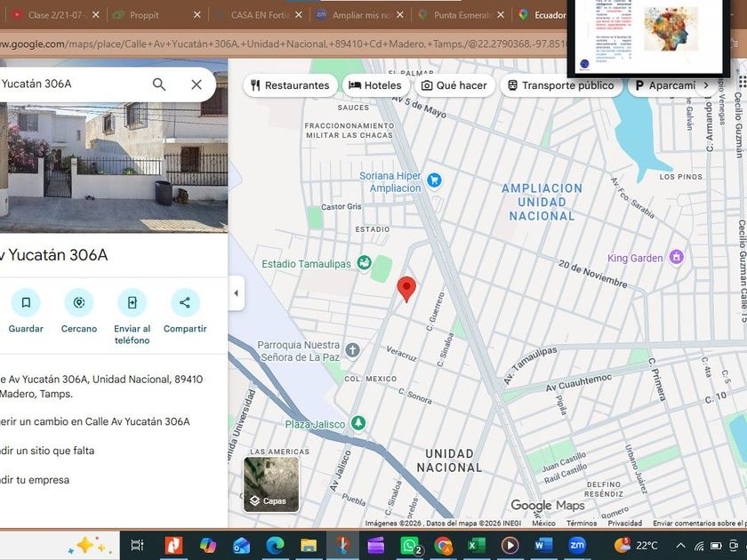
Task: Switch to the Ampliar mis notas tab
Action: coord(357,15)
